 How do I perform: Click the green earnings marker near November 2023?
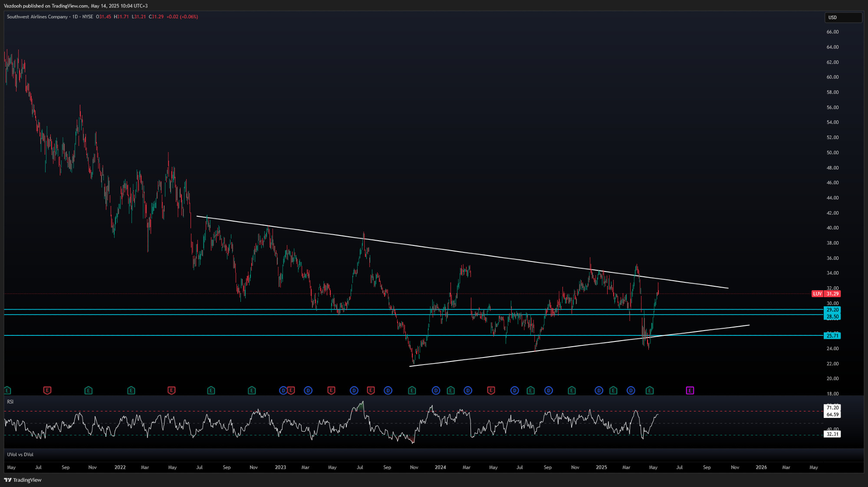[x=412, y=391]
